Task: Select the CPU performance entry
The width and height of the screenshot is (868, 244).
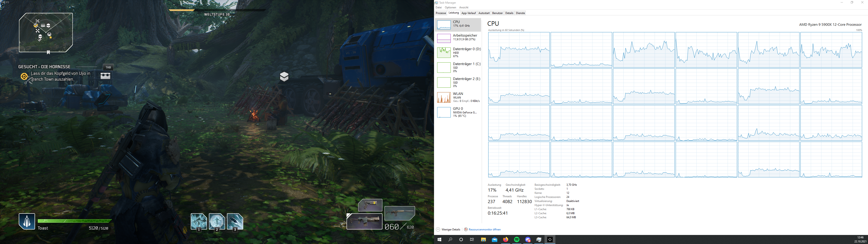Action: [x=458, y=24]
